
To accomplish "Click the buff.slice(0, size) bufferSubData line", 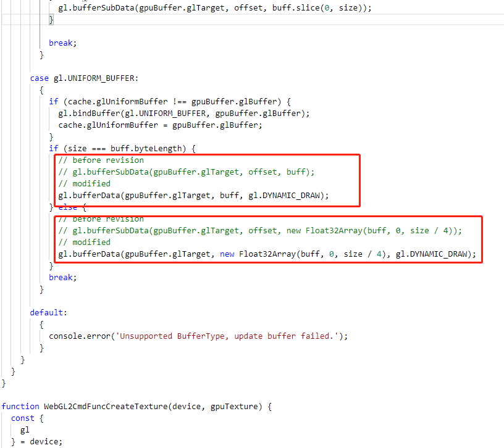I will tap(215, 7).
